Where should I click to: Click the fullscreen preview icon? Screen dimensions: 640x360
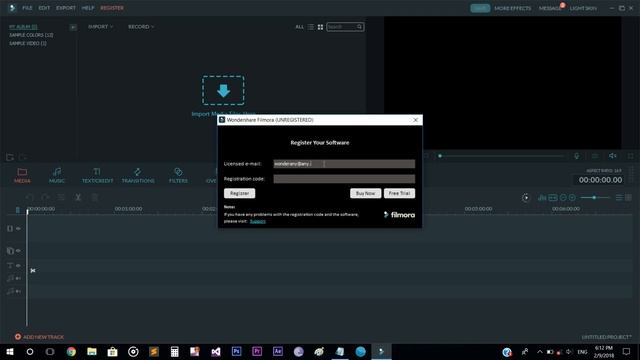point(631,156)
